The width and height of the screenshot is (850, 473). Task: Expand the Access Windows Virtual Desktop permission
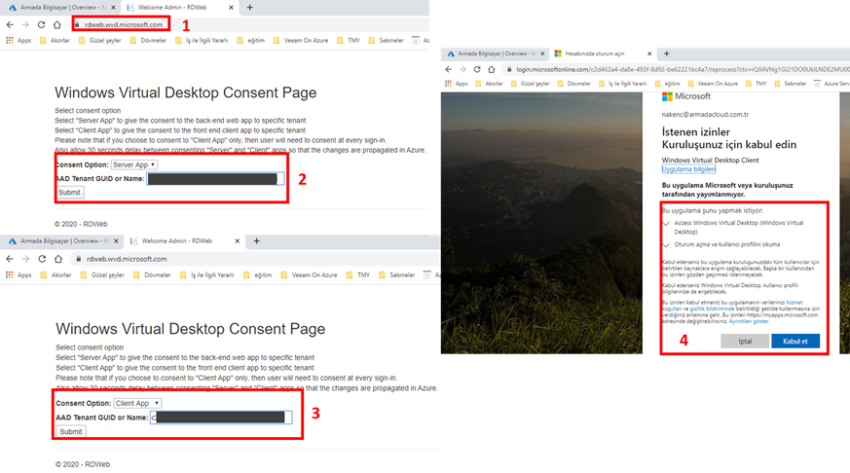click(x=666, y=224)
